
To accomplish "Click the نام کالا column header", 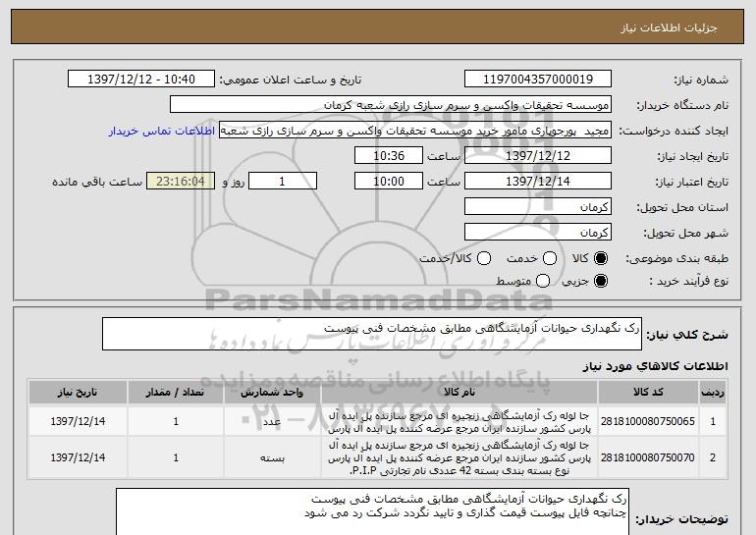I will tap(459, 393).
